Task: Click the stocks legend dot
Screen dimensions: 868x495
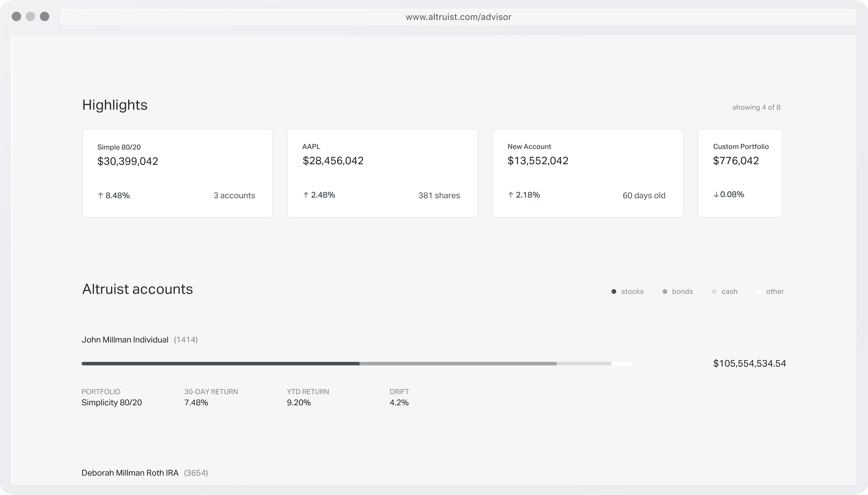Action: pos(613,292)
